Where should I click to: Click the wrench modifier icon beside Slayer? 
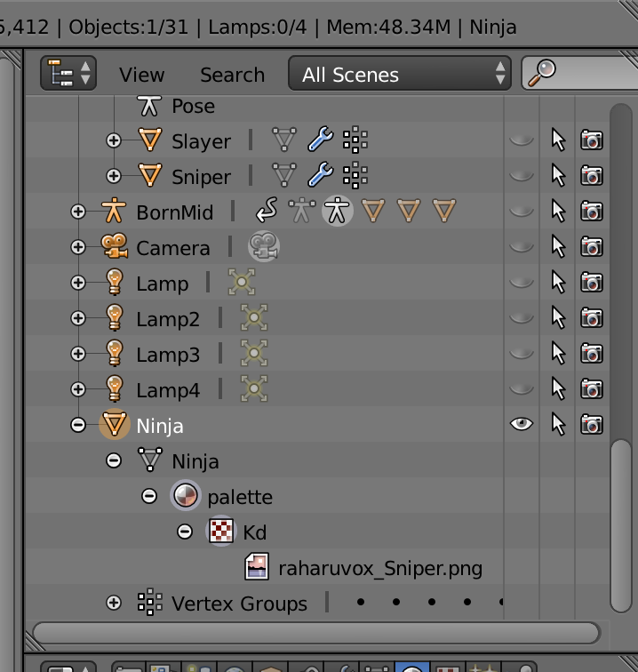[320, 140]
